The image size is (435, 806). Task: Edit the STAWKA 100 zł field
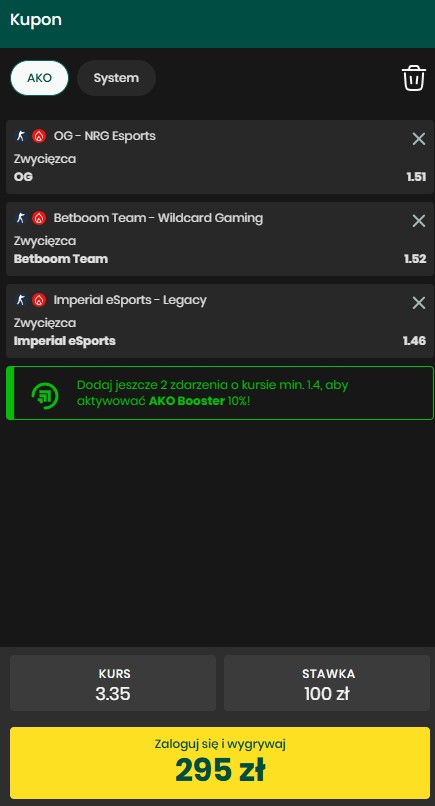[x=327, y=683]
